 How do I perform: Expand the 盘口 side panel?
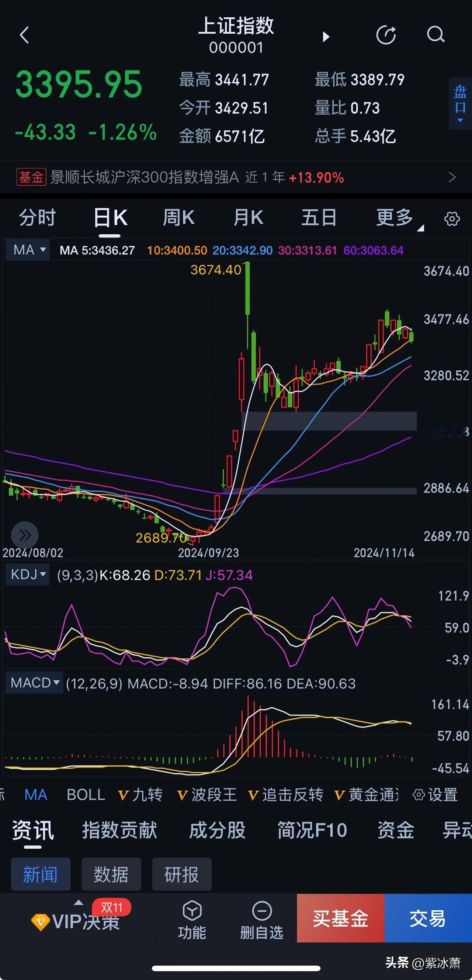[460, 103]
